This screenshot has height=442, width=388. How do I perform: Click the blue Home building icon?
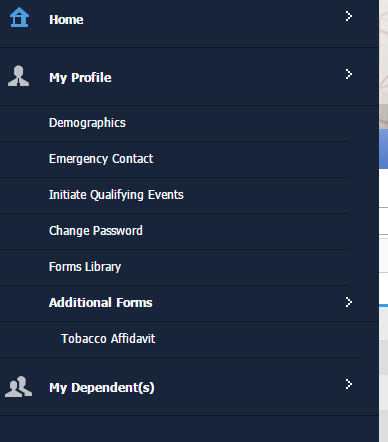click(x=19, y=17)
